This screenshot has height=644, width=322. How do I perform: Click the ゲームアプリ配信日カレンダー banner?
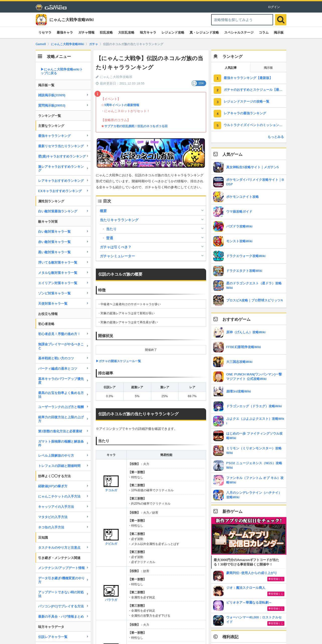249,536
